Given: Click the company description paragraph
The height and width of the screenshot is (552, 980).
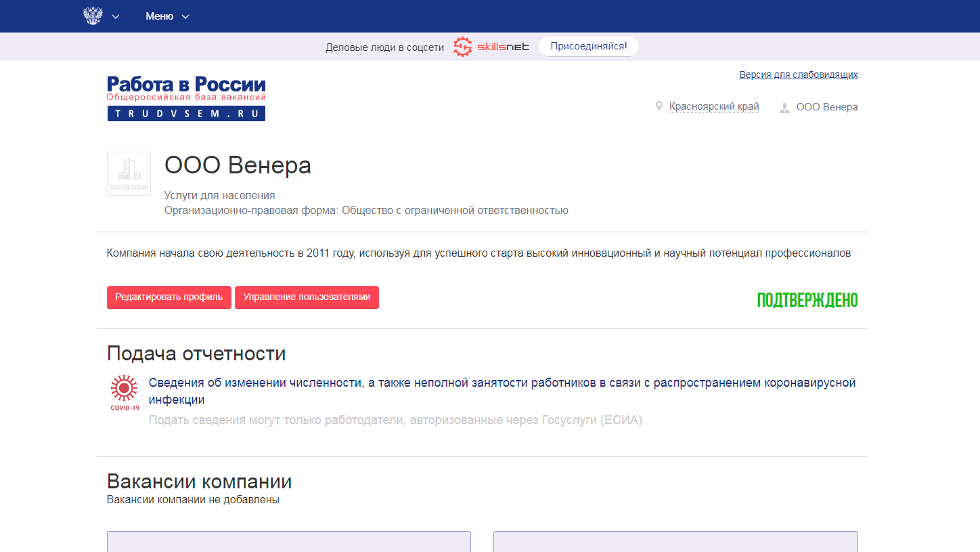Looking at the screenshot, I should [478, 253].
